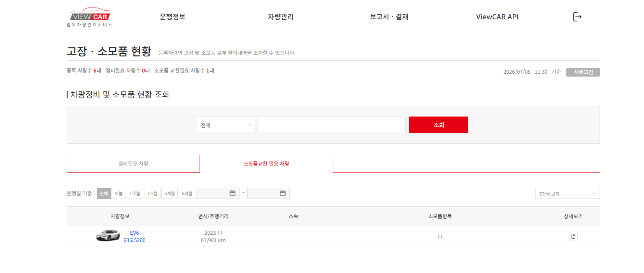Select the 오늘 period filter
Viewport: 644px width, 273px height.
119,193
